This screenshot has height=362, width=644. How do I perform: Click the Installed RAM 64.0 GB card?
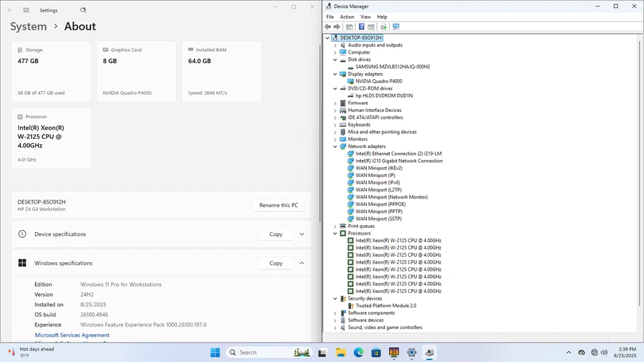(x=222, y=72)
